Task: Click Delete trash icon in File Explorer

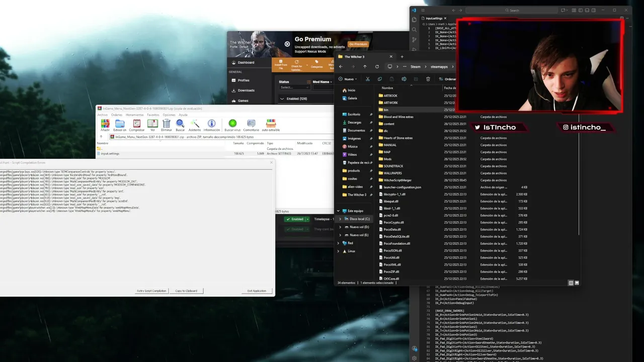Action: click(x=428, y=79)
